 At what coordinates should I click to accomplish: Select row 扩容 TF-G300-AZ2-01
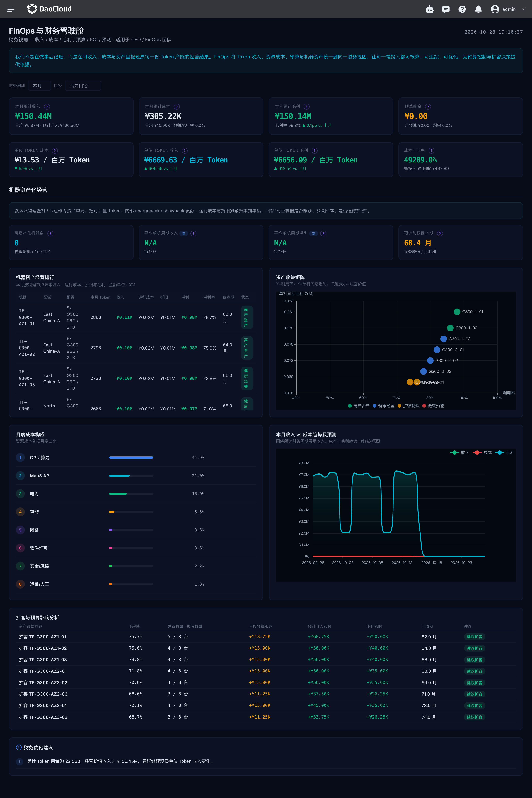(266, 671)
